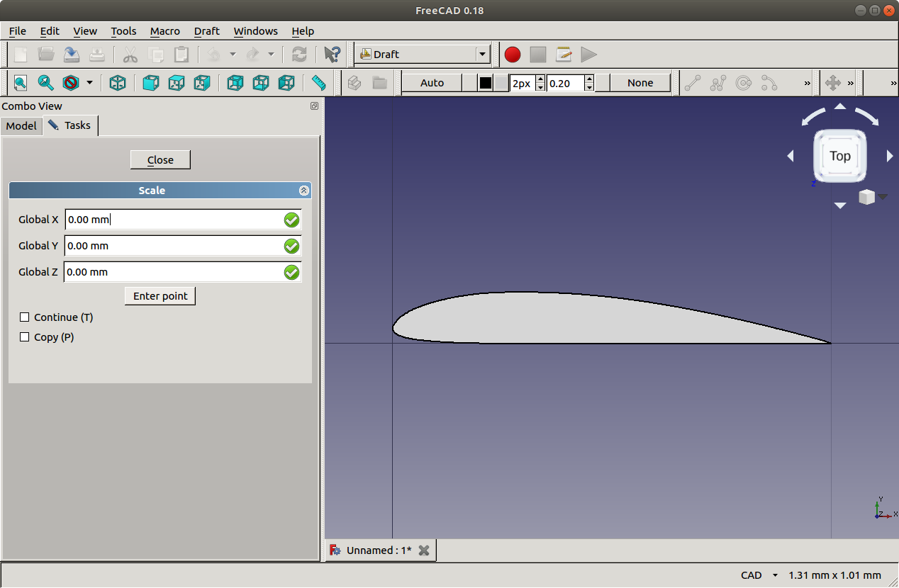Viewport: 899px width, 588px height.
Task: Click the Fit All view icon
Action: (x=21, y=83)
